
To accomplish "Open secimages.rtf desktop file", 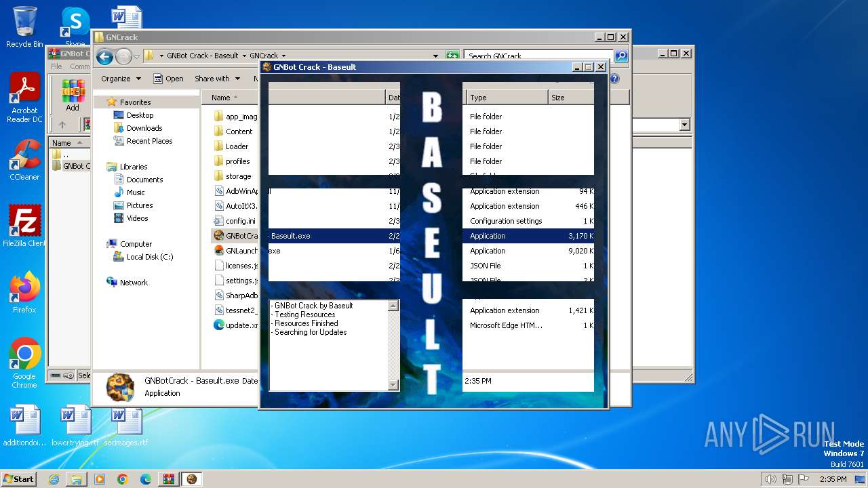I will pos(126,426).
